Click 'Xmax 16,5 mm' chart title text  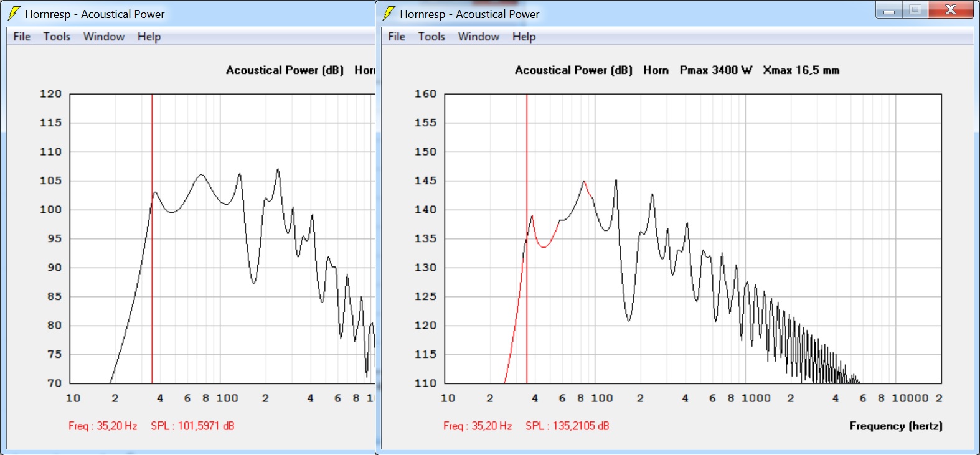point(801,70)
